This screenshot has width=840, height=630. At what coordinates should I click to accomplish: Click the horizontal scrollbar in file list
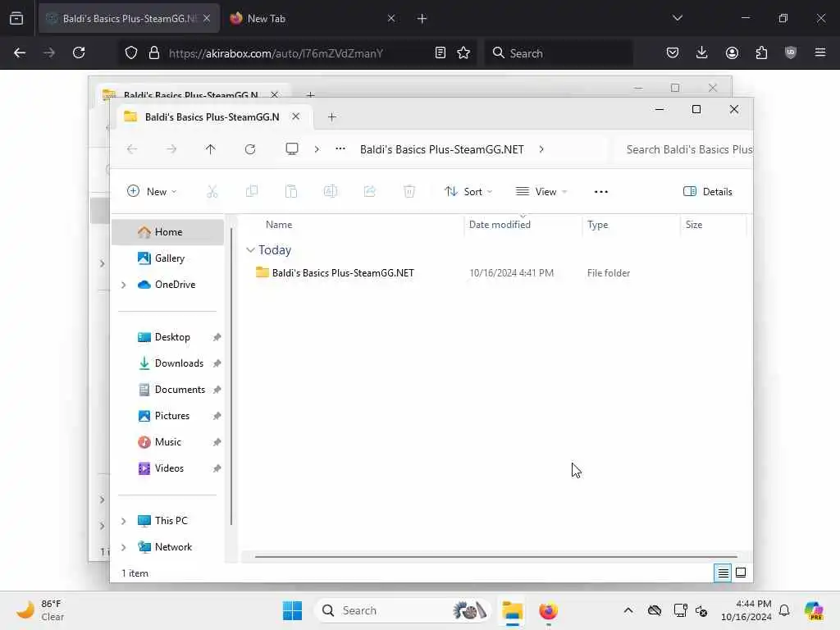(495, 557)
